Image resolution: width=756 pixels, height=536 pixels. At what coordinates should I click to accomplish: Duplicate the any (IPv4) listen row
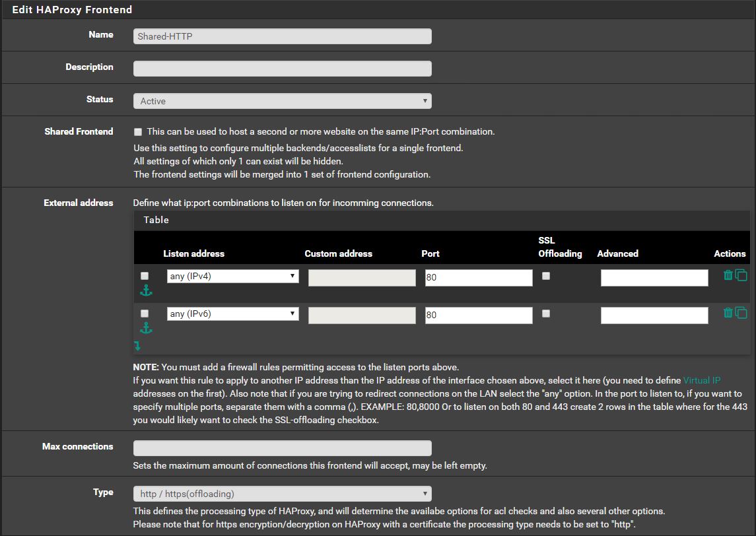coord(741,275)
